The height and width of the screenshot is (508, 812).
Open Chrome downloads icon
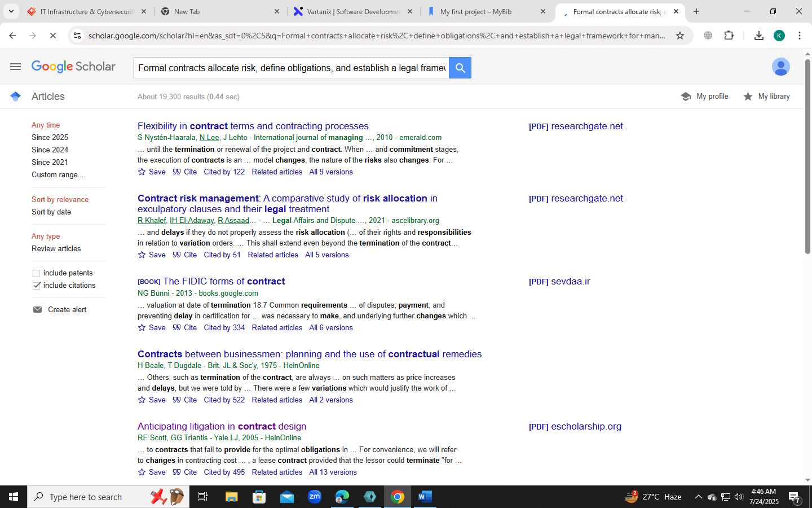coord(758,36)
